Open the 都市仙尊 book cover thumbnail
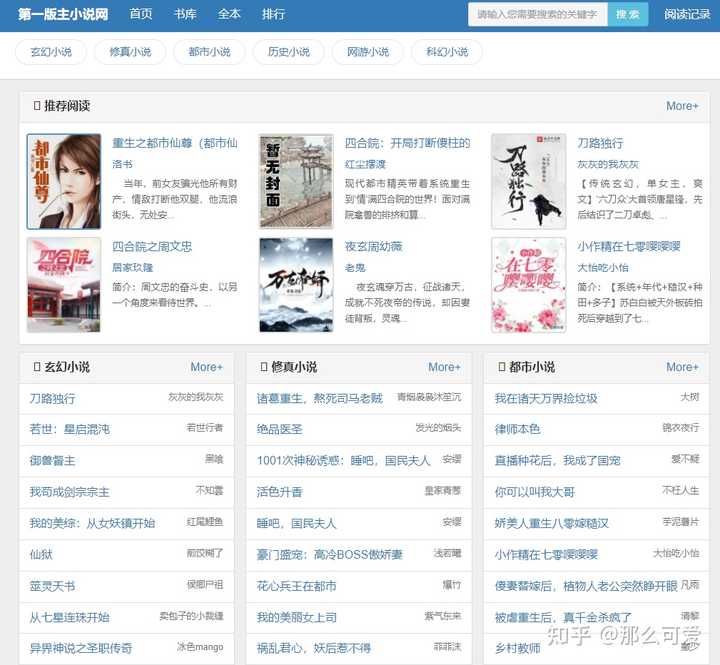 point(64,181)
